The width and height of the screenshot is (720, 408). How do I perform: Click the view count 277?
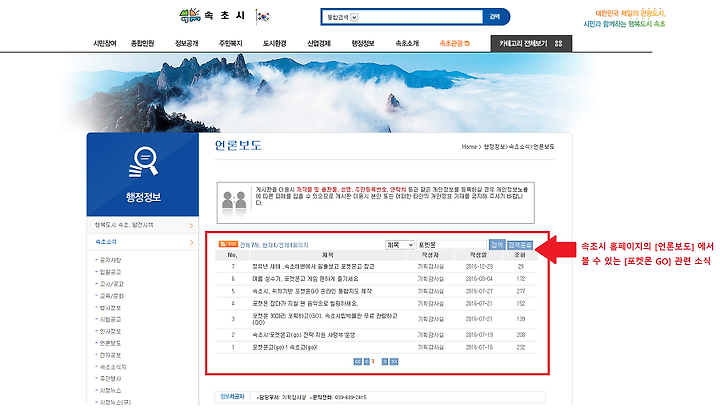520,291
